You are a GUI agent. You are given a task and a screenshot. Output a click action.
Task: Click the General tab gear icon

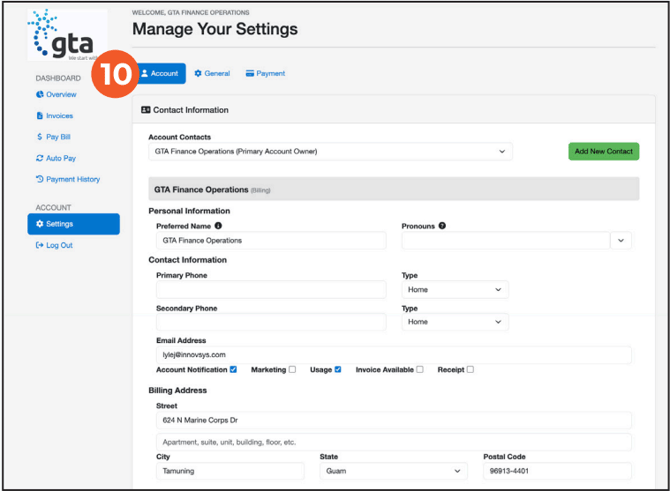tap(198, 74)
